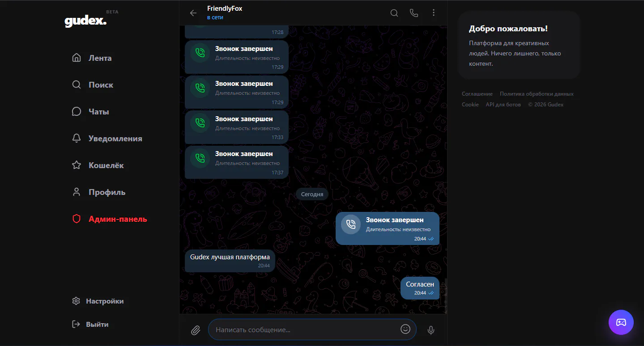Open Настройки in the sidebar
Image resolution: width=644 pixels, height=346 pixels.
coord(98,301)
